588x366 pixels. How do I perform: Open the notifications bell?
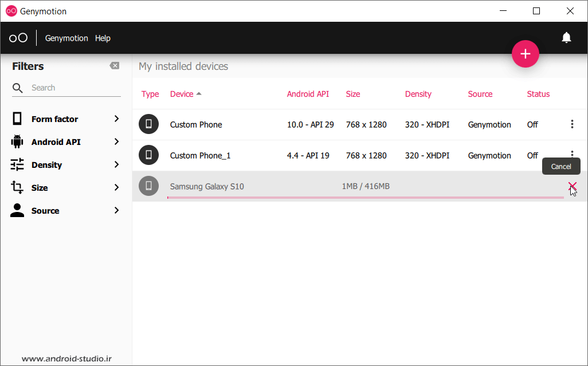566,38
